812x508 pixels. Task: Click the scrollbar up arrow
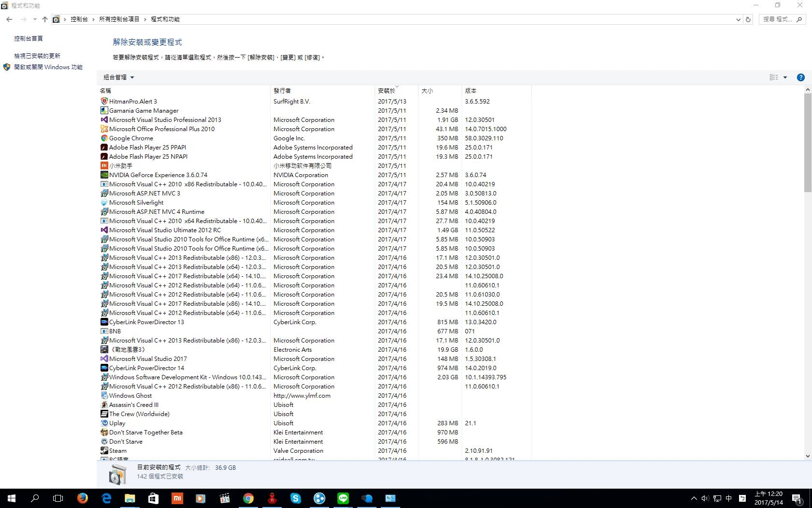[x=808, y=90]
